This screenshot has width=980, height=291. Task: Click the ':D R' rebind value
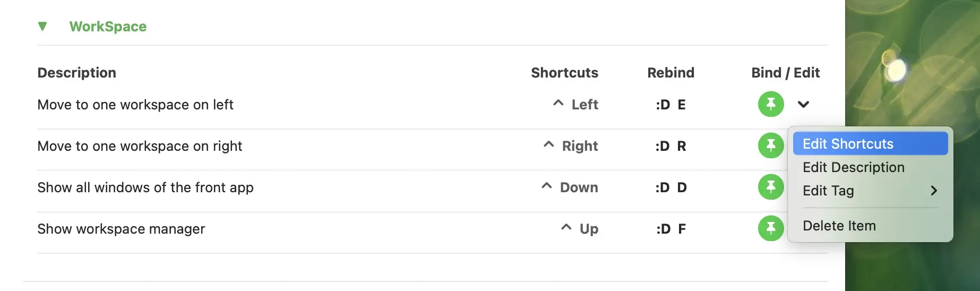click(670, 146)
